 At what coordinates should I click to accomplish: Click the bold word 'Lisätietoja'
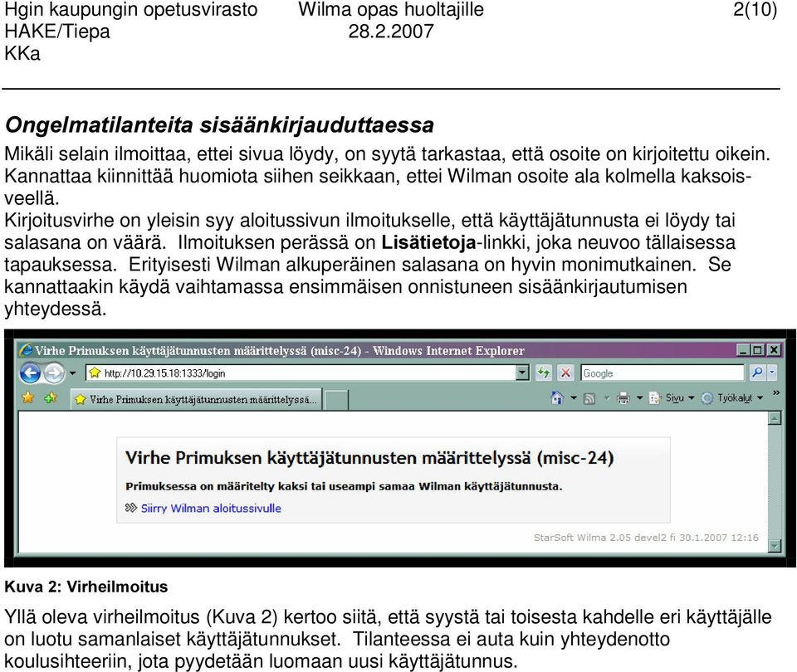point(428,242)
